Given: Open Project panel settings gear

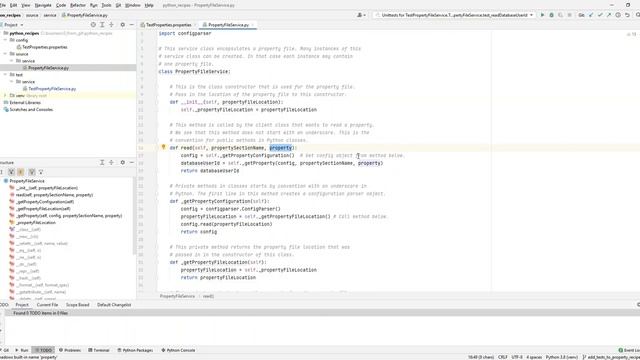Looking at the screenshot, I should (122, 25).
